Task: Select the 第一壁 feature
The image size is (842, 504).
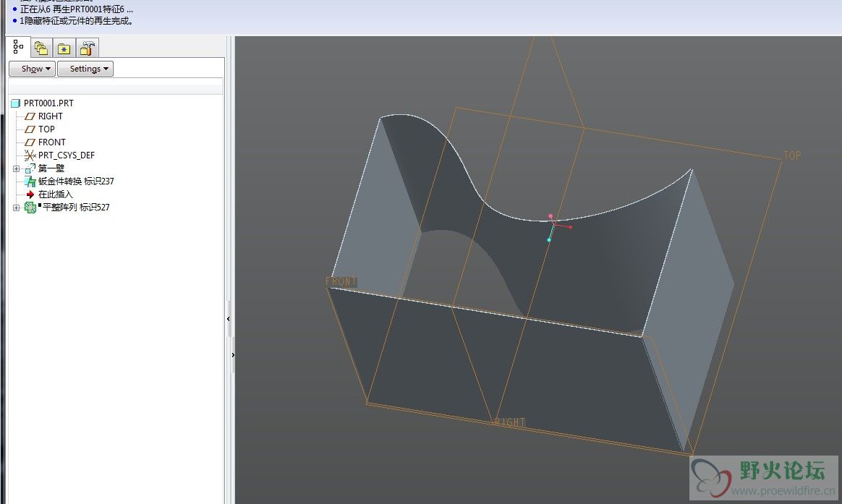Action: (51, 168)
